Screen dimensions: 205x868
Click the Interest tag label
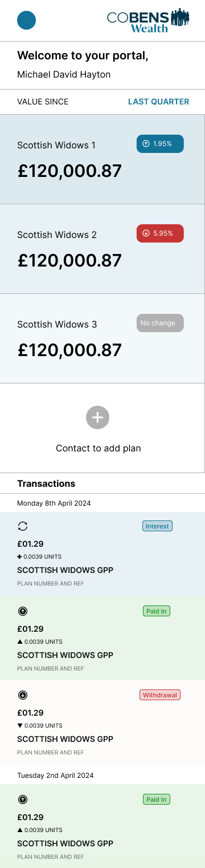point(157,526)
